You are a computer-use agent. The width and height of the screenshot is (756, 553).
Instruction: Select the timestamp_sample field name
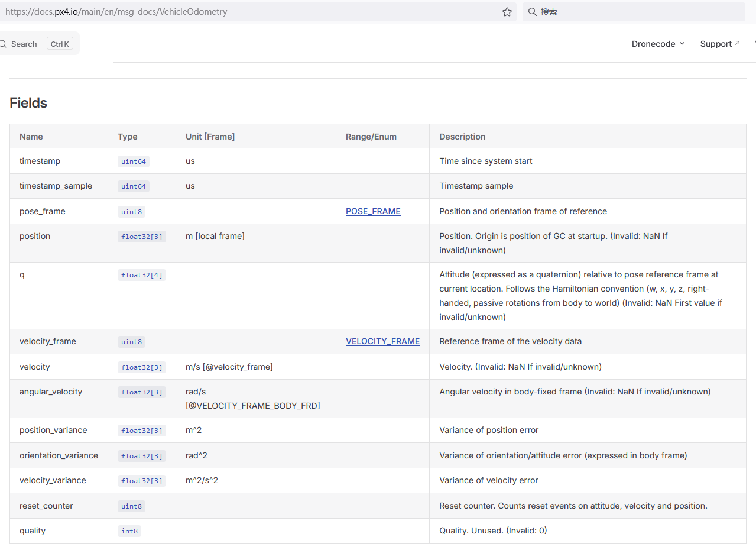[56, 186]
